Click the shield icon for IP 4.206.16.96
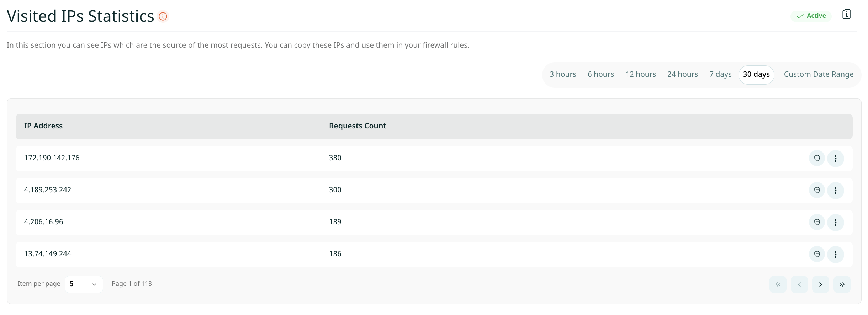Image resolution: width=868 pixels, height=315 pixels. (817, 222)
